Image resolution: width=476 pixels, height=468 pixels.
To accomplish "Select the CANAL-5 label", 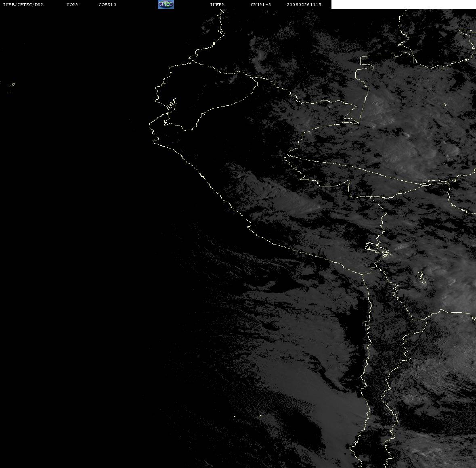I will point(261,4).
